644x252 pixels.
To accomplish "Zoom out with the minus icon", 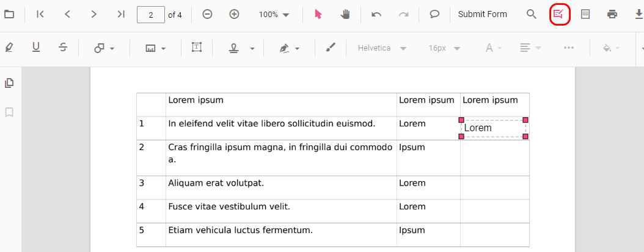I will coord(207,15).
